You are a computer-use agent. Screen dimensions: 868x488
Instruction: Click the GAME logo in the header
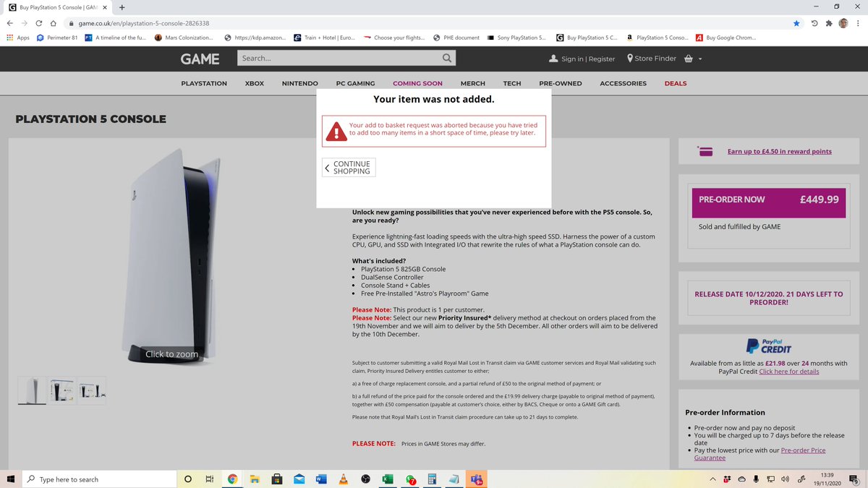click(200, 59)
